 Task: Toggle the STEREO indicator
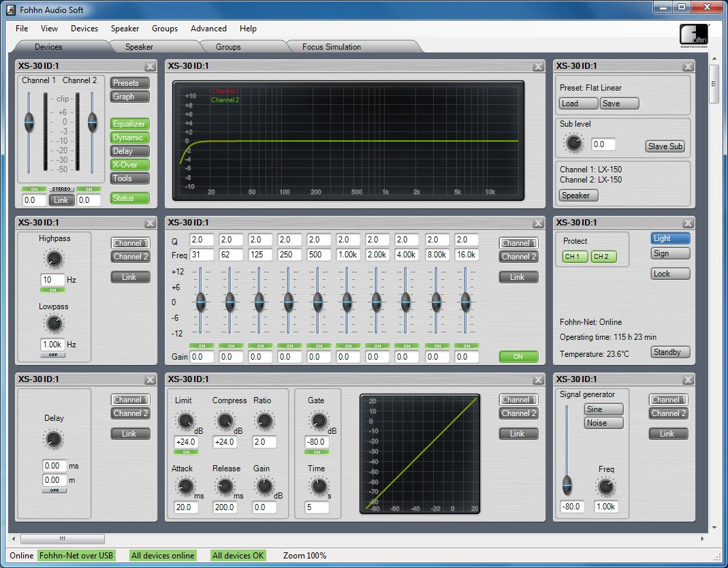click(x=61, y=189)
